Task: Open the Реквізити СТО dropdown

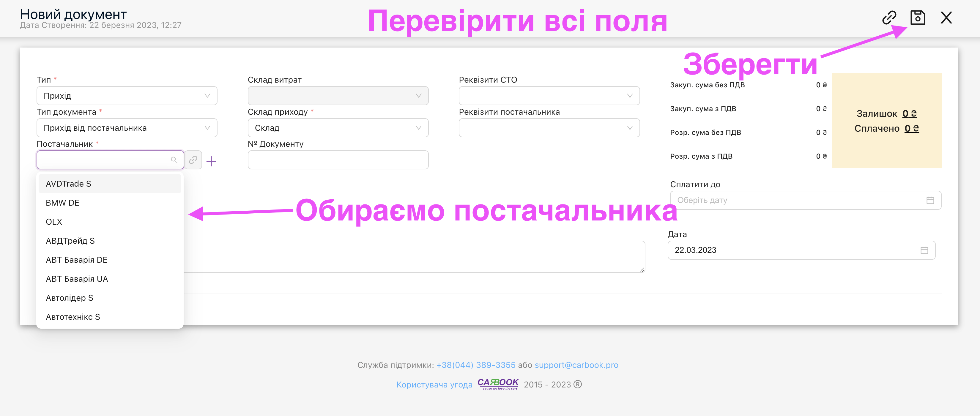Action: pyautogui.click(x=549, y=96)
